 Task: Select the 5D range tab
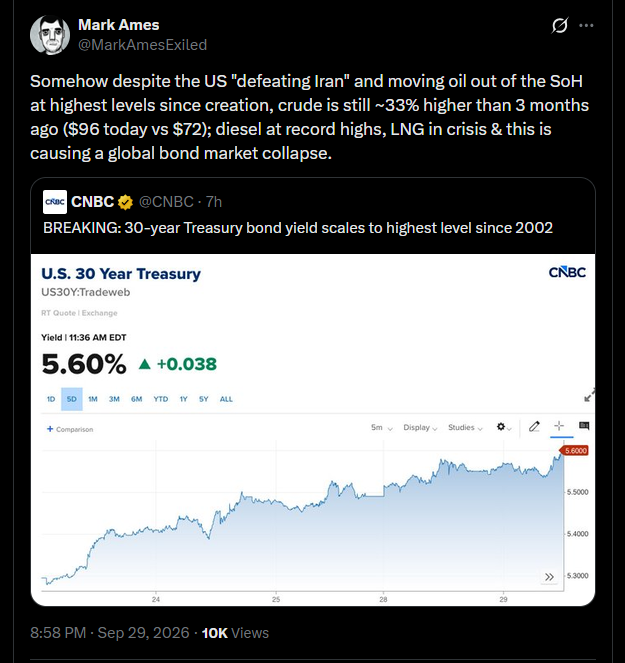[72, 399]
